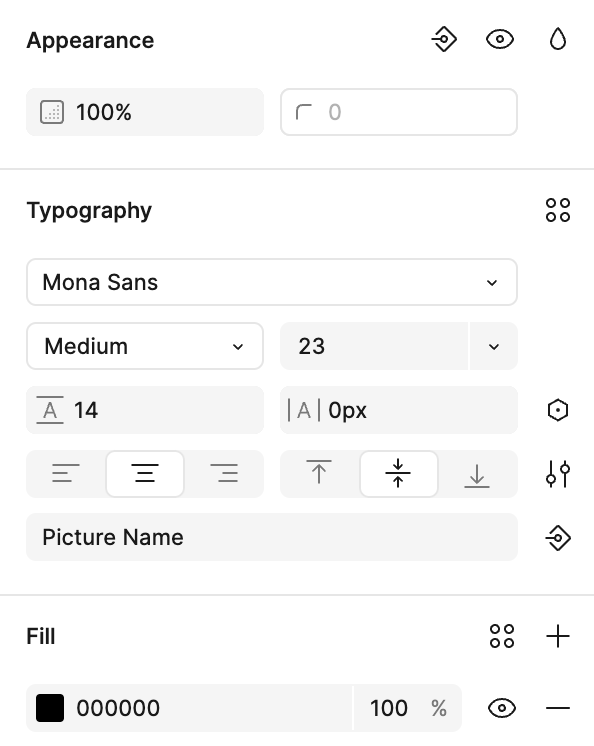
Task: Open the Medium font weight dropdown
Action: click(x=145, y=346)
